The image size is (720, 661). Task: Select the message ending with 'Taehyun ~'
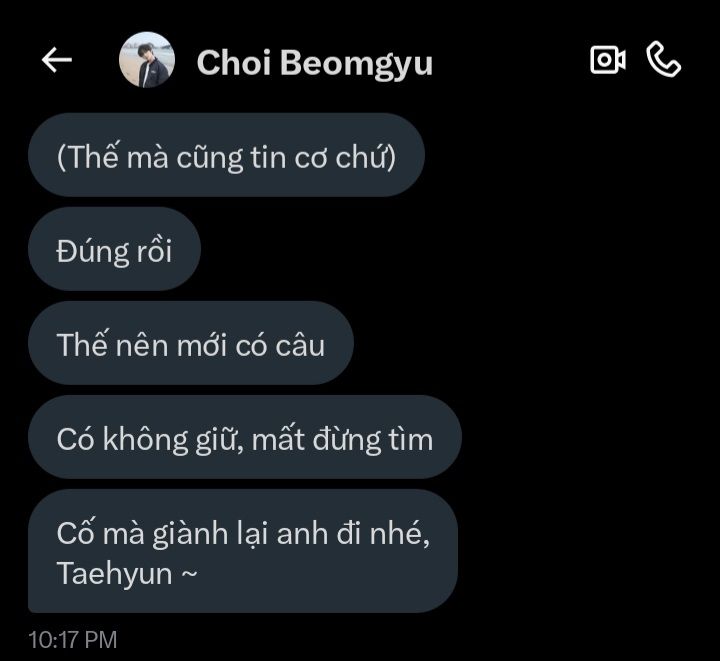click(243, 551)
